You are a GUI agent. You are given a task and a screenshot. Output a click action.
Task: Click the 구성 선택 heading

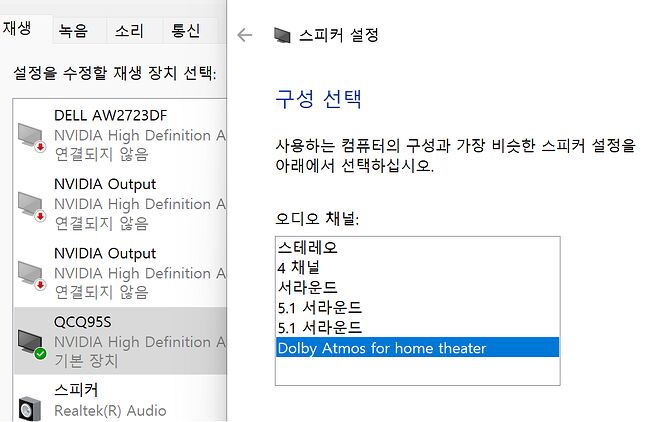[x=318, y=99]
